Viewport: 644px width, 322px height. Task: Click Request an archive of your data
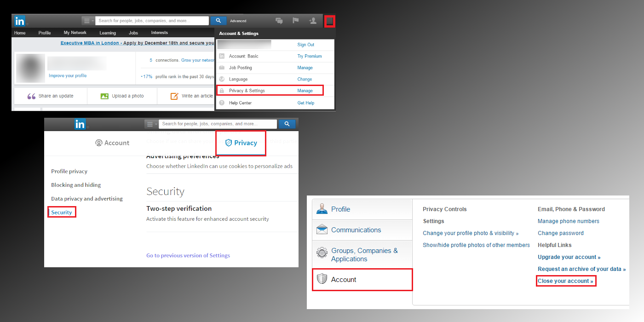tap(582, 269)
